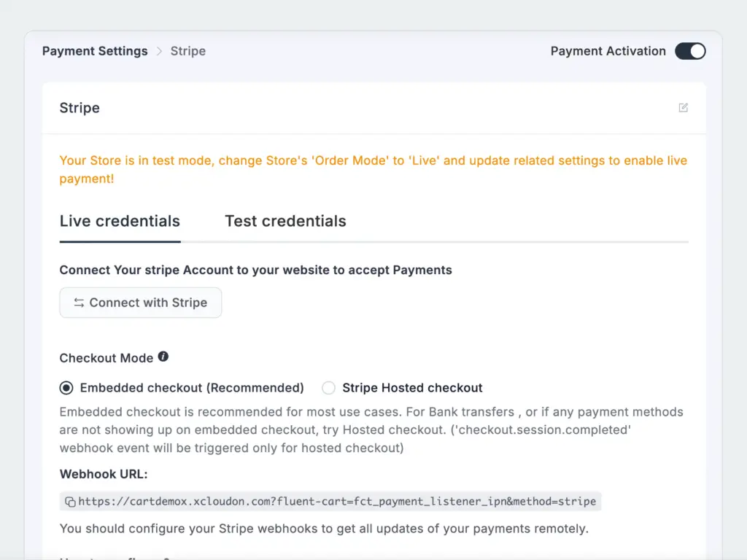Switch to Live credentials tab
The width and height of the screenshot is (747, 560).
click(x=120, y=222)
